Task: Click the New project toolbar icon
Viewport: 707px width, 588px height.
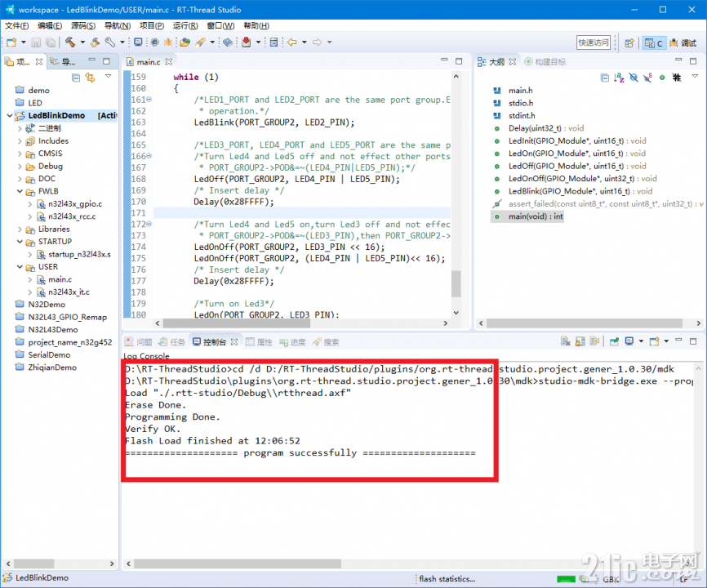Action: 11,42
